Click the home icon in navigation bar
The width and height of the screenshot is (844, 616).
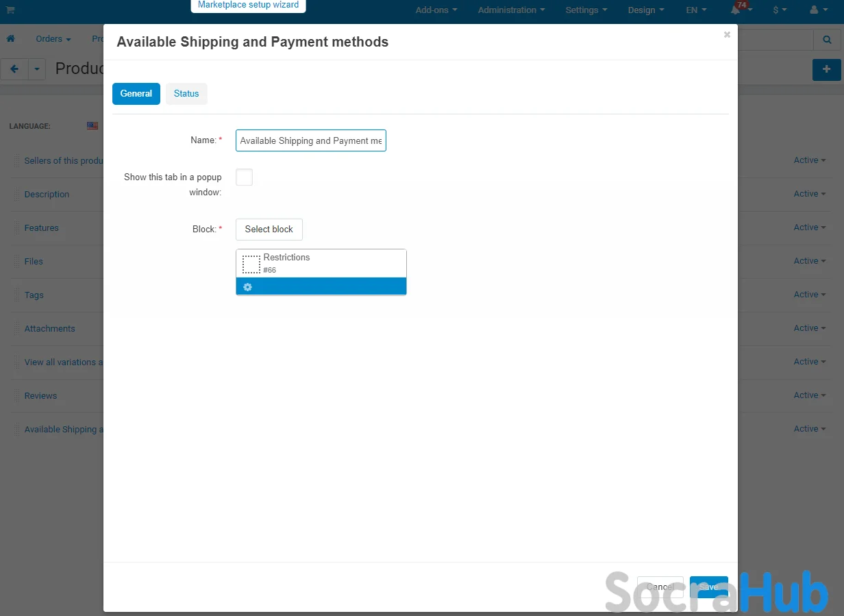pyautogui.click(x=11, y=39)
